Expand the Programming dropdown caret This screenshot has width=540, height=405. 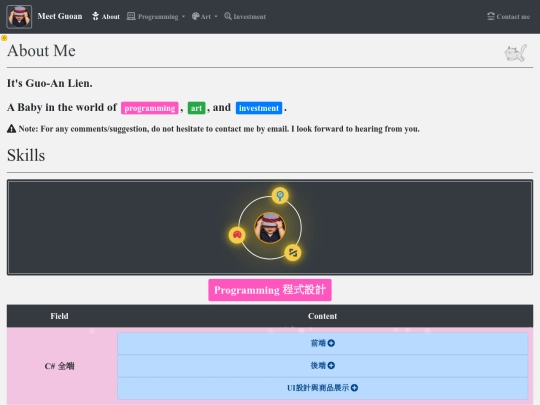pyautogui.click(x=183, y=17)
